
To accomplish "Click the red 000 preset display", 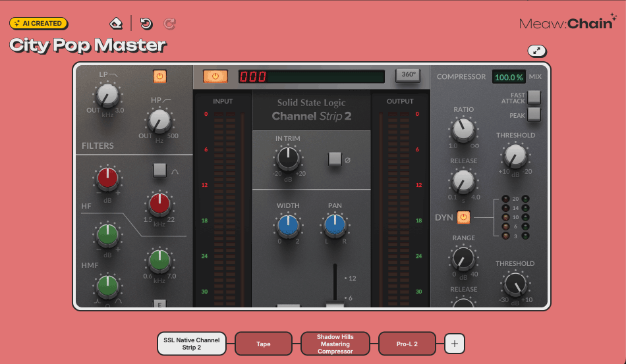I will pos(312,76).
